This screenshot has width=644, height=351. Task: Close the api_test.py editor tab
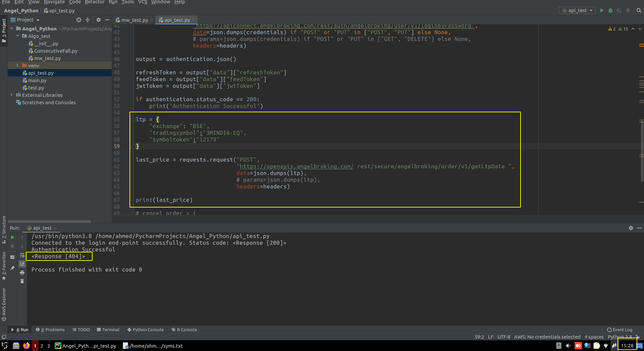194,20
